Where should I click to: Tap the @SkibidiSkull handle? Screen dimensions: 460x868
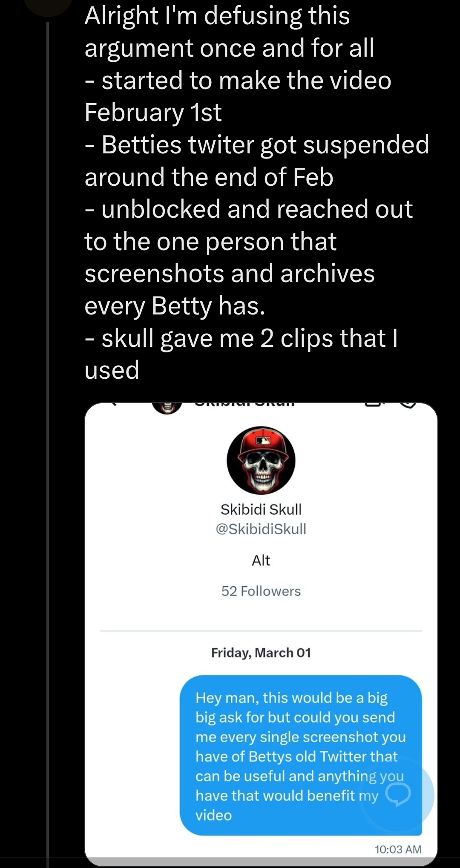[x=261, y=529]
